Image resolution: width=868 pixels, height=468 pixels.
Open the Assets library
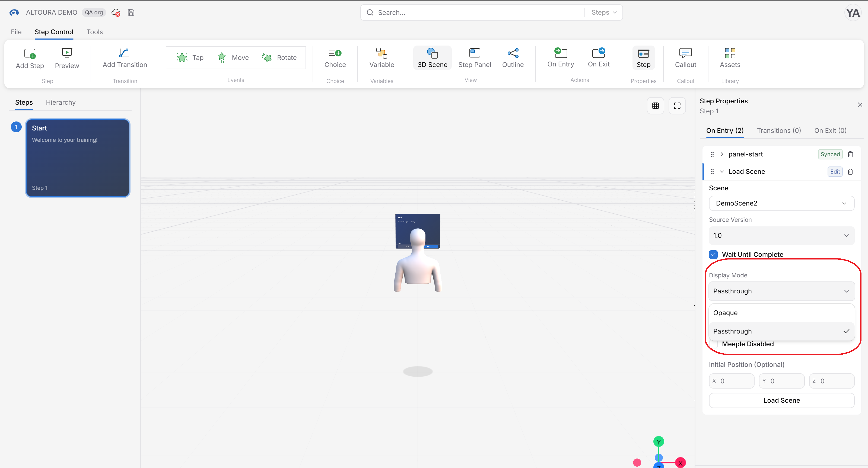pos(730,58)
